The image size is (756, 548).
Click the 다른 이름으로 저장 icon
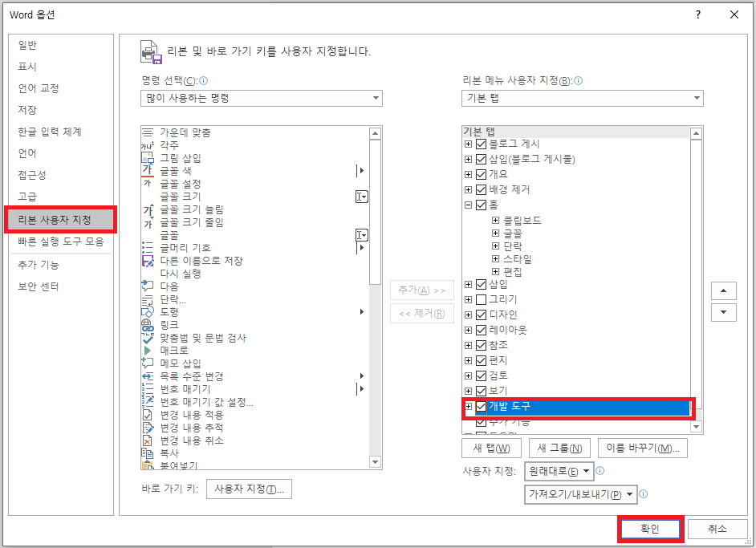[x=148, y=261]
